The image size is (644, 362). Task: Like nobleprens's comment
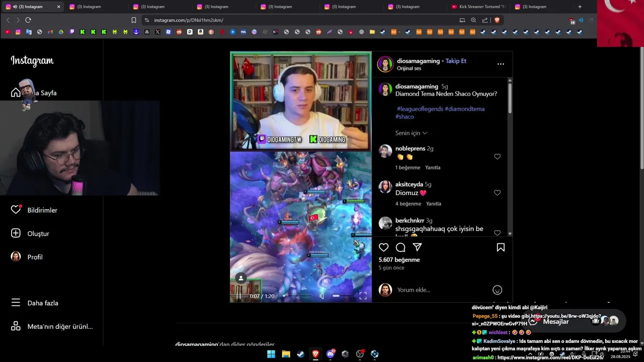[497, 156]
